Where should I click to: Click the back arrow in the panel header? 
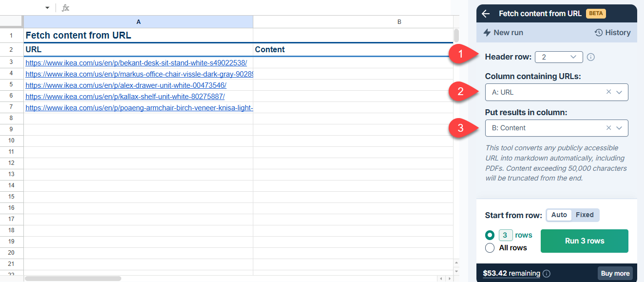[485, 13]
